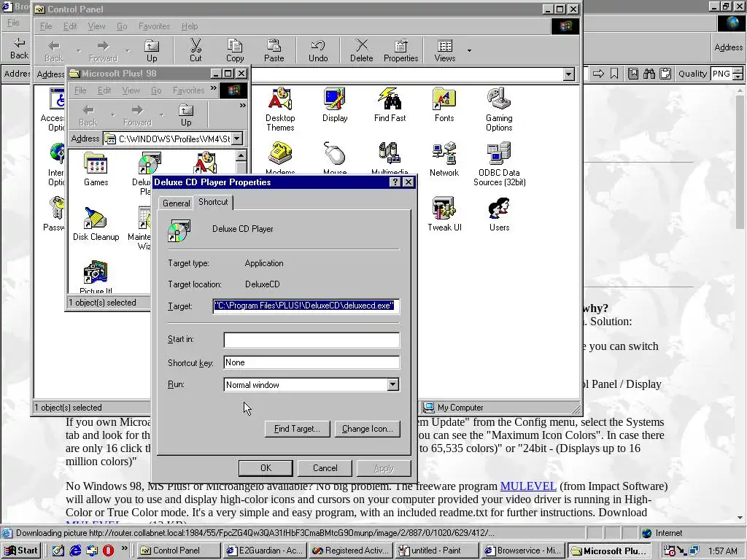
Task: Open the Display icon in Control Panel
Action: pos(335,105)
